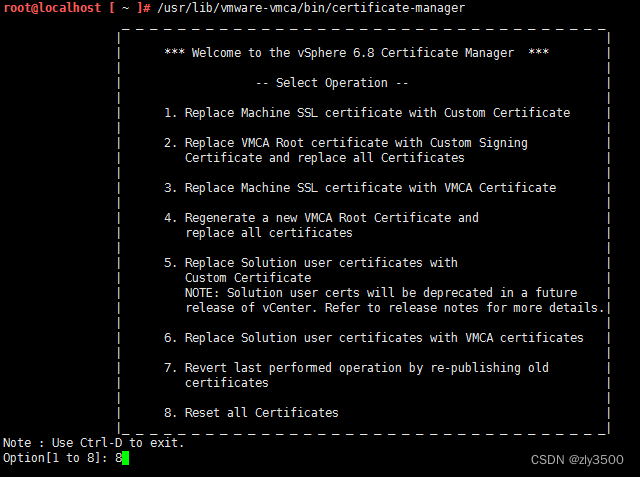The image size is (640, 477).
Task: Click the line 'Certificate and replace all Certificates'
Action: 324,158
